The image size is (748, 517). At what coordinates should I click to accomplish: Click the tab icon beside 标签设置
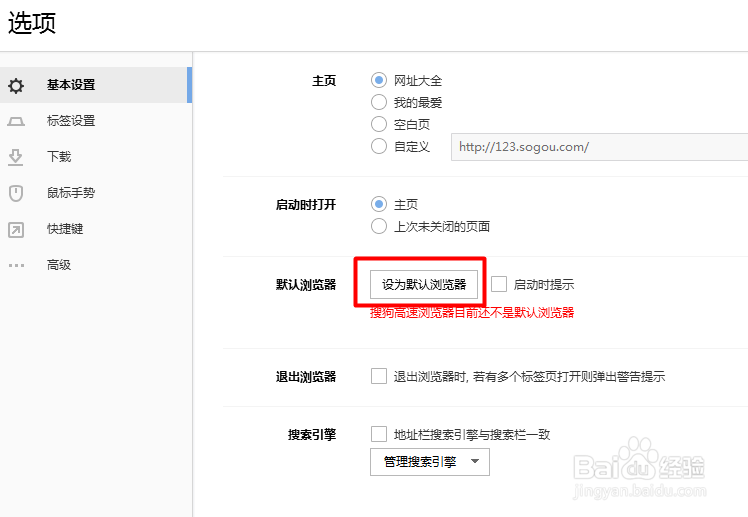(x=16, y=121)
